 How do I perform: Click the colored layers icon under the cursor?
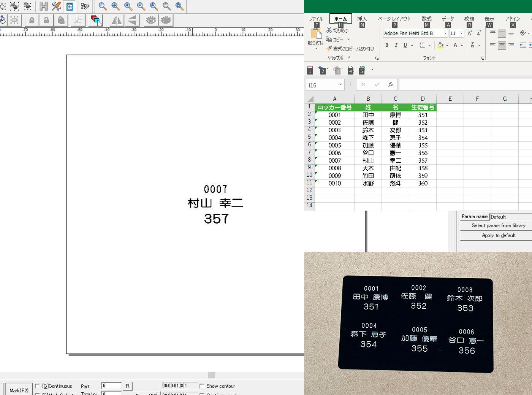(x=95, y=20)
